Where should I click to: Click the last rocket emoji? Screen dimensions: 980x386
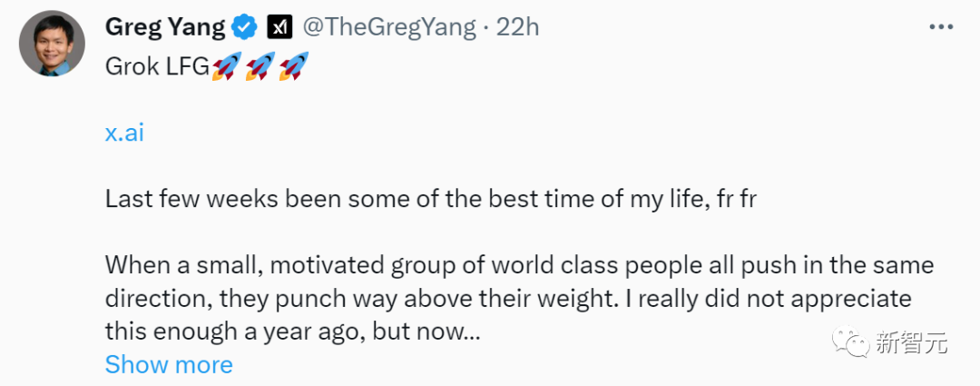tap(294, 67)
